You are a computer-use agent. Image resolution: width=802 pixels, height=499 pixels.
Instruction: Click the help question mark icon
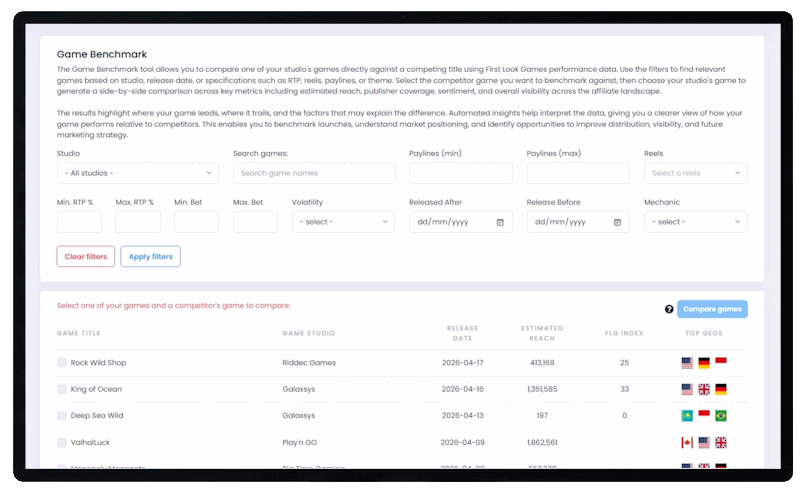669,310
